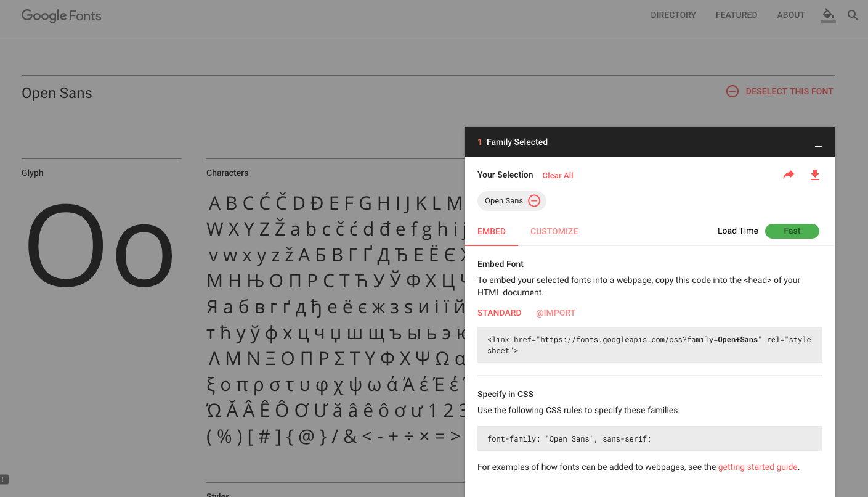Screen dimensions: 868x497
Task: Click the Characters section heading
Action: 227,173
